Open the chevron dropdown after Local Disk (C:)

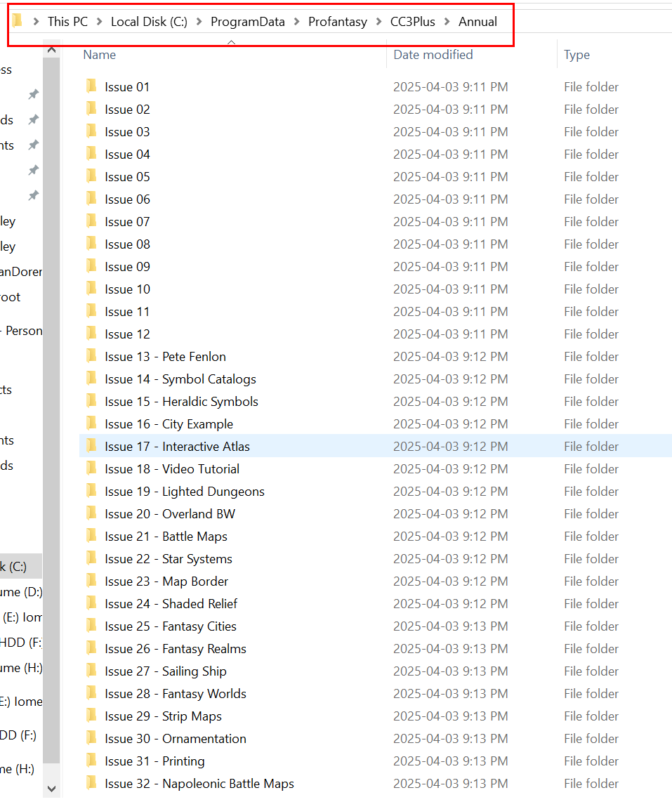[199, 22]
